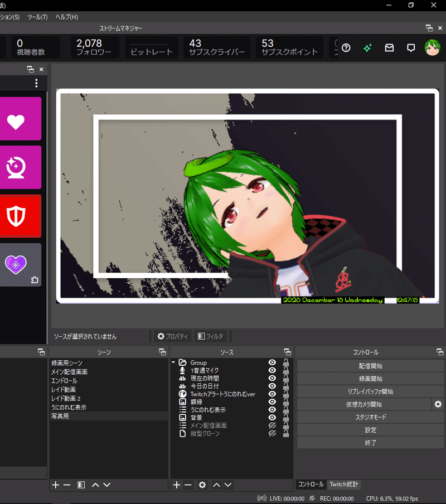This screenshot has width=446, height=504.
Task: Start the replay buffer (リプレイバッファ開始)
Action: 370,391
